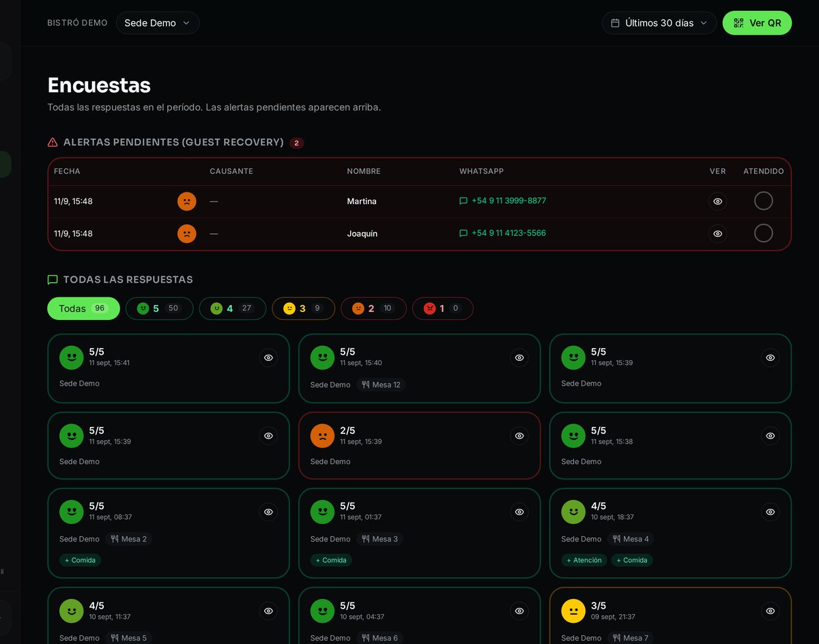
Task: Click the Mesa 12 table tag
Action: coord(381,385)
